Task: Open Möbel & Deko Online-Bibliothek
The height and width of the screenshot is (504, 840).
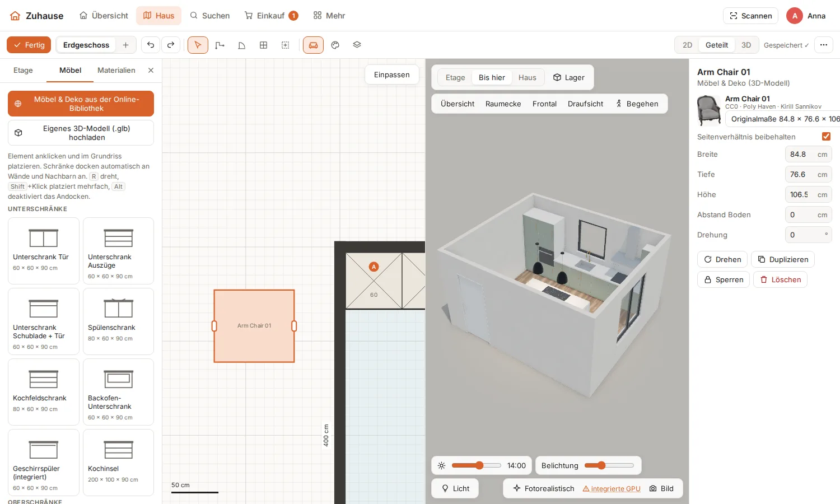Action: click(81, 104)
